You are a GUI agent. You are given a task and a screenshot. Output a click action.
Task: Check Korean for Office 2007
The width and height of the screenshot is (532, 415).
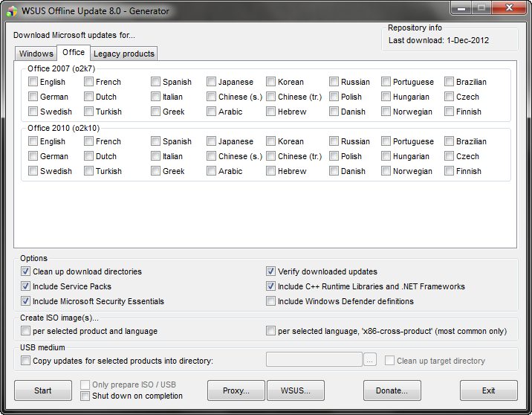[270, 82]
